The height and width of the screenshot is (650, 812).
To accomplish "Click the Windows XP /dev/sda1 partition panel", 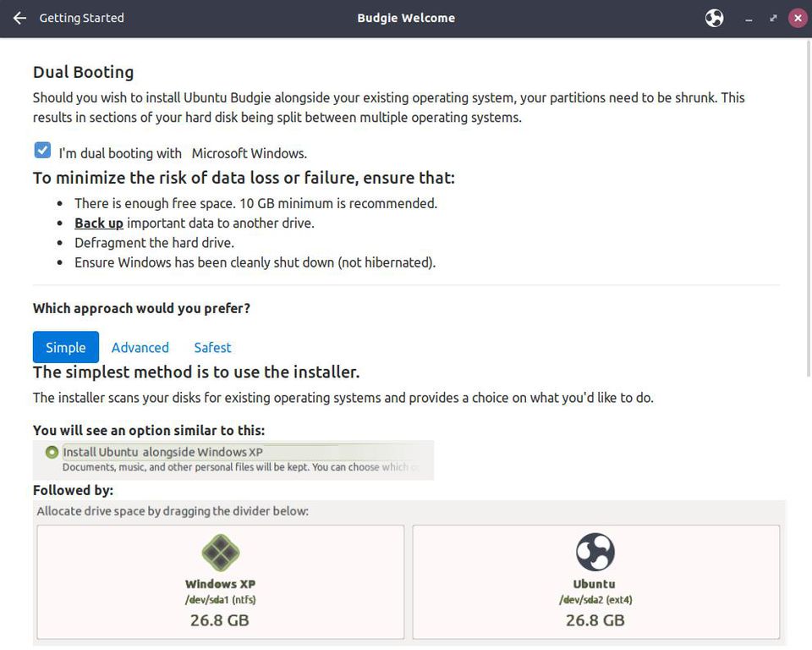I will [221, 582].
